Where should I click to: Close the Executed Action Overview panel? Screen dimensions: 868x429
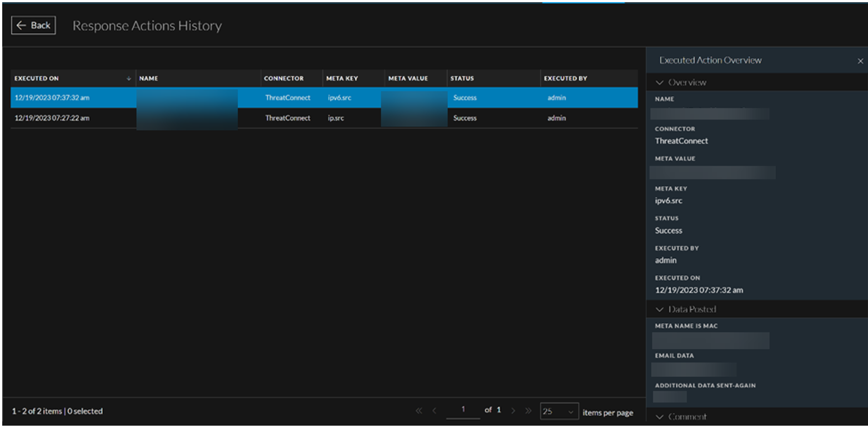coord(860,61)
